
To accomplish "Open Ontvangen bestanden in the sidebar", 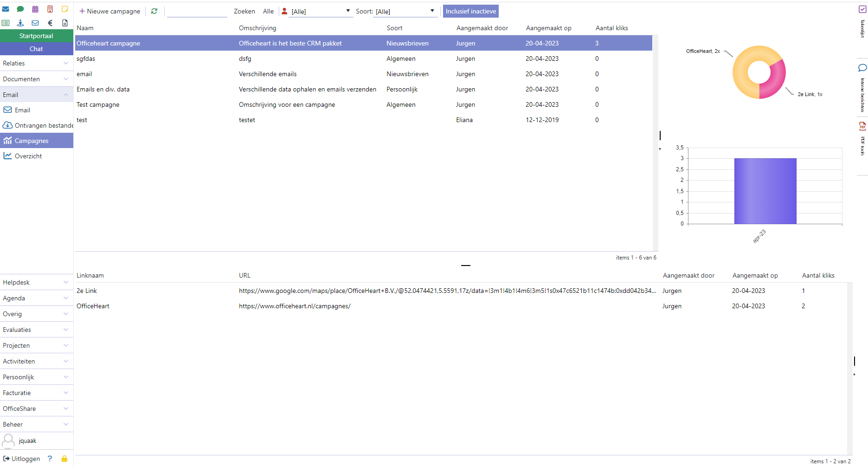I will click(x=37, y=125).
